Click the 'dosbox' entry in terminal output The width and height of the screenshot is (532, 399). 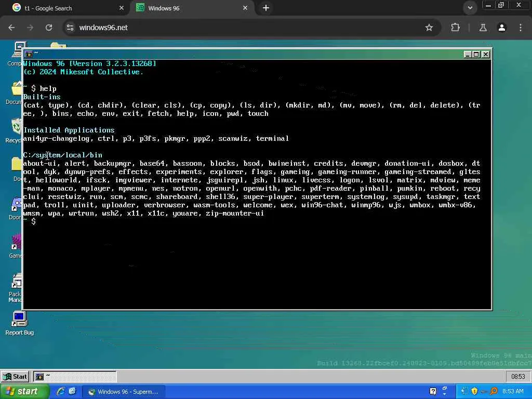[x=451, y=164]
